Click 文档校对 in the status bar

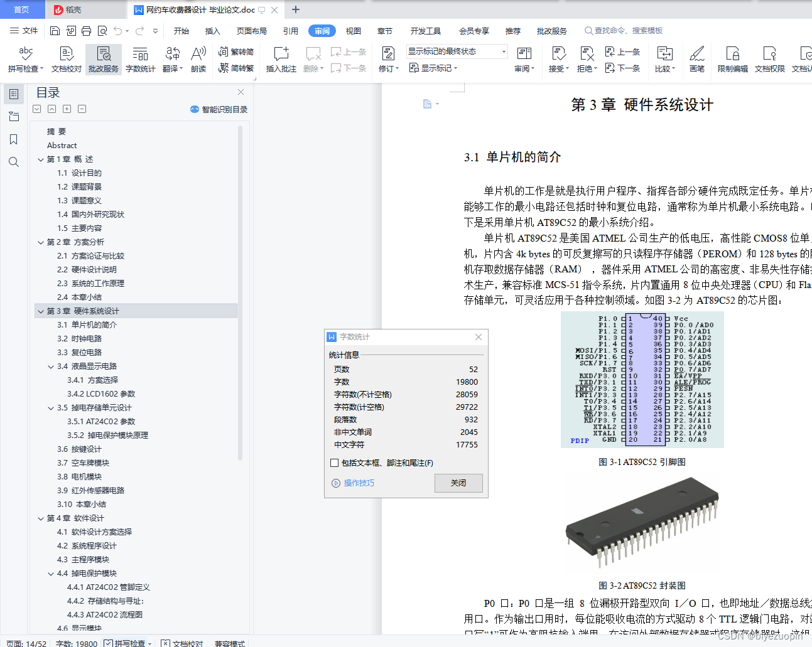pos(182,643)
